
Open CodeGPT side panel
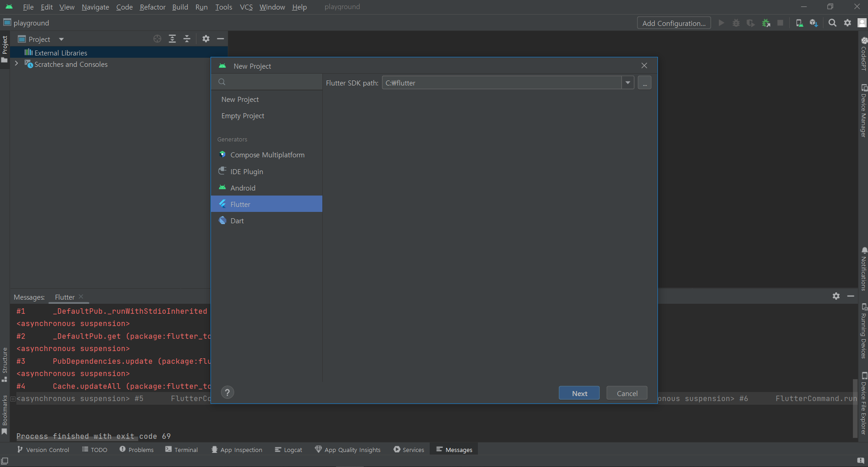[x=863, y=53]
